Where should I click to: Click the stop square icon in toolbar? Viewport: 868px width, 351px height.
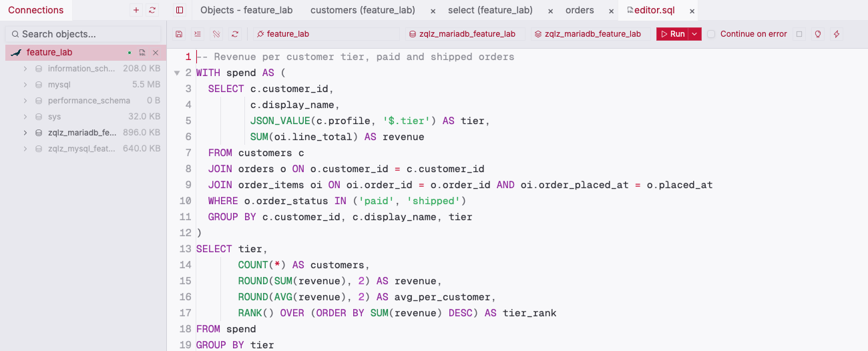click(x=799, y=34)
